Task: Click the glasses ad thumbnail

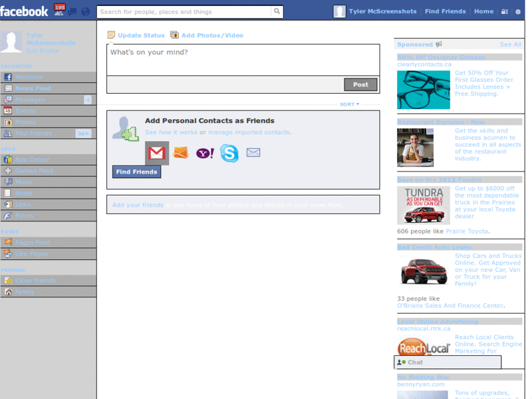Action: click(x=424, y=90)
